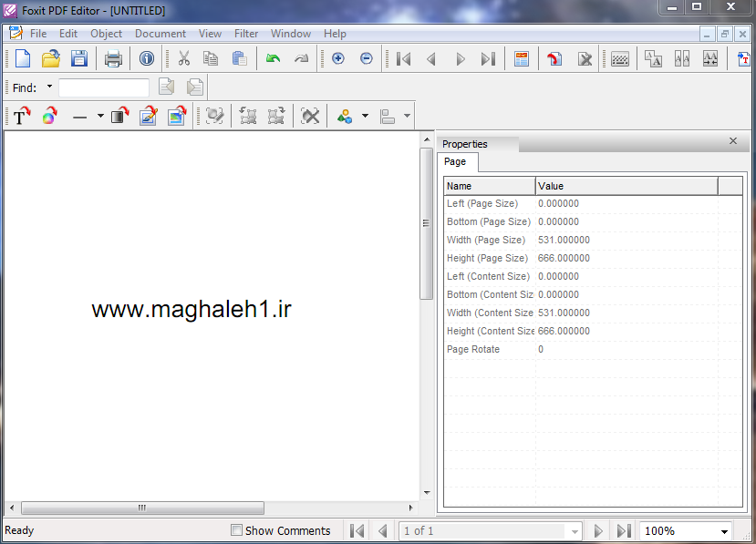Add text object with T tool
The height and width of the screenshot is (544, 756).
tap(21, 116)
